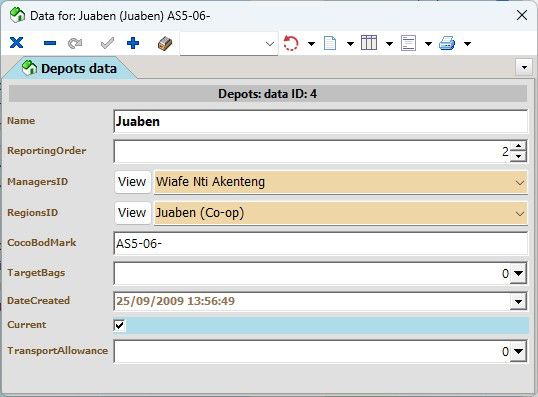The image size is (538, 397).
Task: Click the blue minus delete record icon
Action: pyautogui.click(x=50, y=43)
